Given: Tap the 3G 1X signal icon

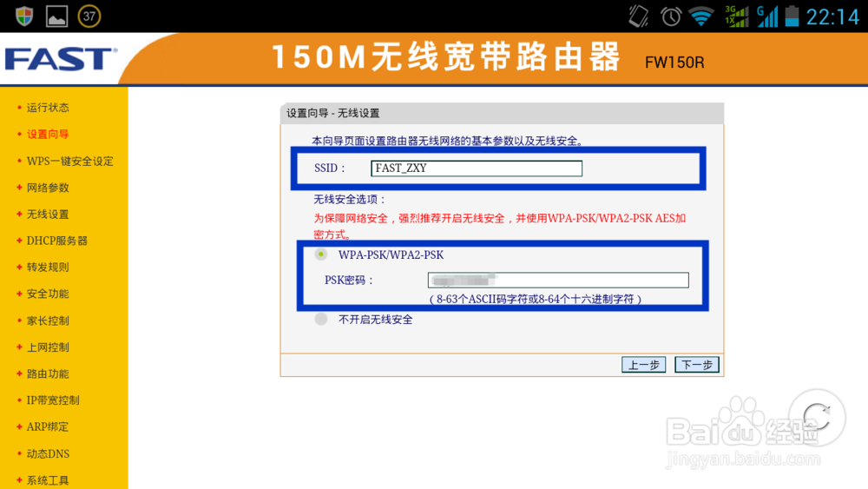Looking at the screenshot, I should click(x=737, y=16).
